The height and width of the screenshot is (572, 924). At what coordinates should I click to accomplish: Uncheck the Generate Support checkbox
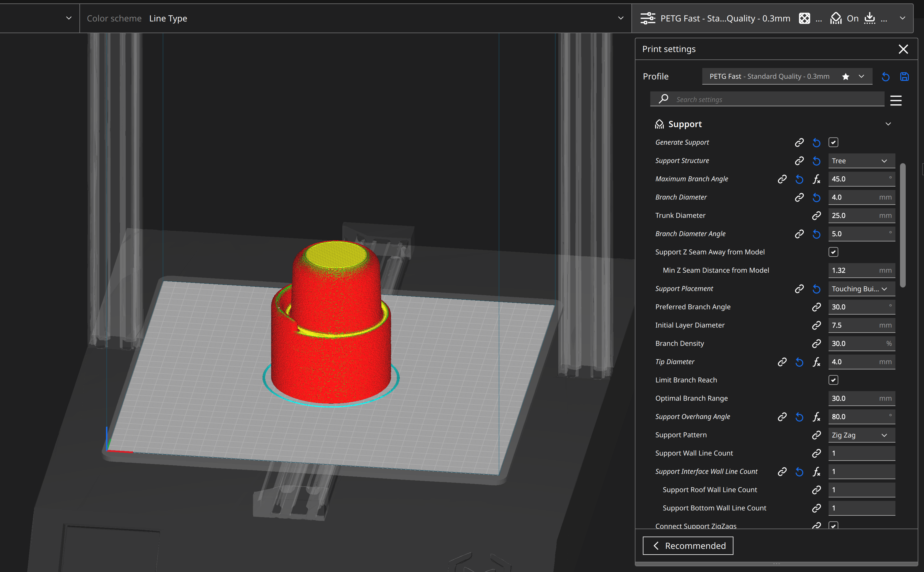pos(833,143)
